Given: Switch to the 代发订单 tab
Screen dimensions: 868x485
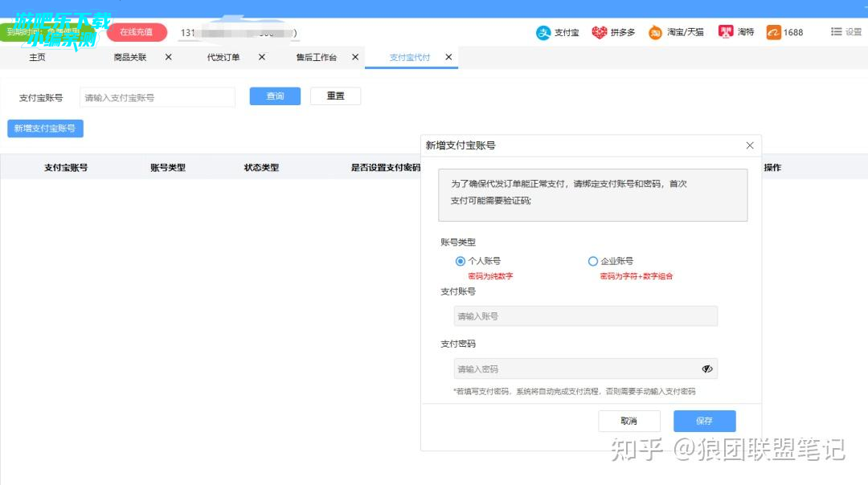Looking at the screenshot, I should tap(223, 58).
